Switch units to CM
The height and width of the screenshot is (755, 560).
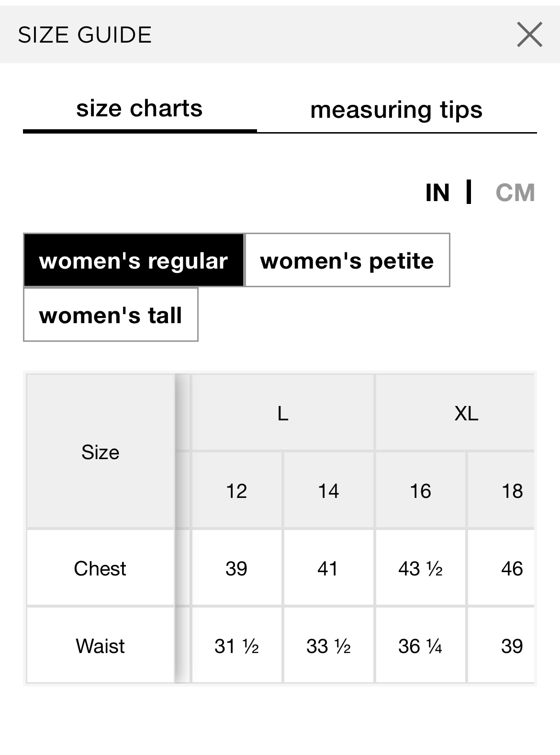click(x=515, y=192)
